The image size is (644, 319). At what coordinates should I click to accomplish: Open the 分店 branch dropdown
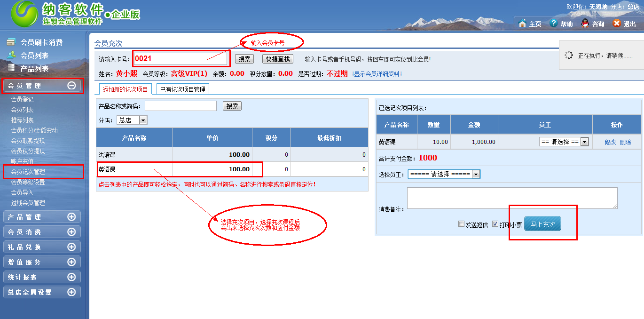click(143, 120)
